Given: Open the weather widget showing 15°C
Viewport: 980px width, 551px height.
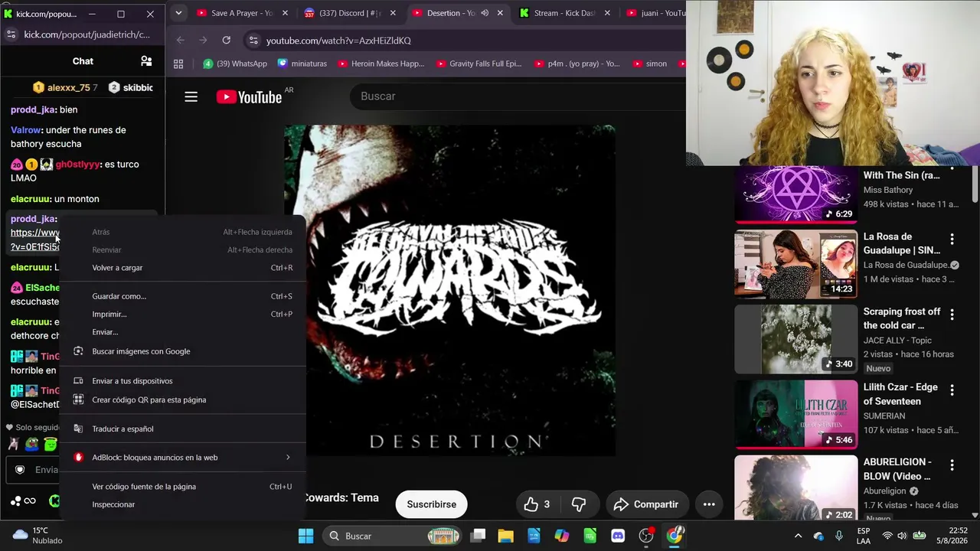Looking at the screenshot, I should click(37, 536).
